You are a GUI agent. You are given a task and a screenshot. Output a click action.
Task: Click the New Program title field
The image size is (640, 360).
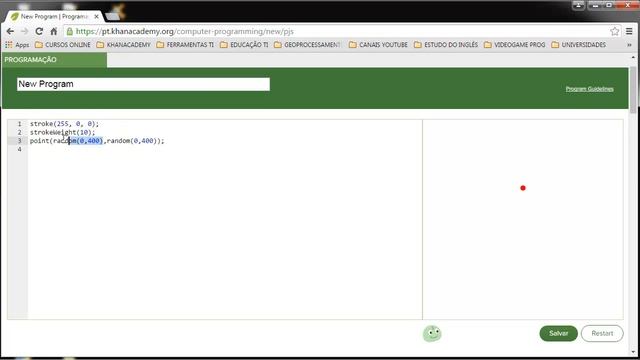143,84
